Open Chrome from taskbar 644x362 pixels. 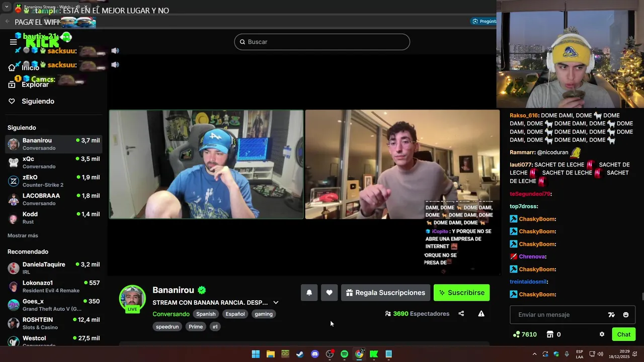359,354
